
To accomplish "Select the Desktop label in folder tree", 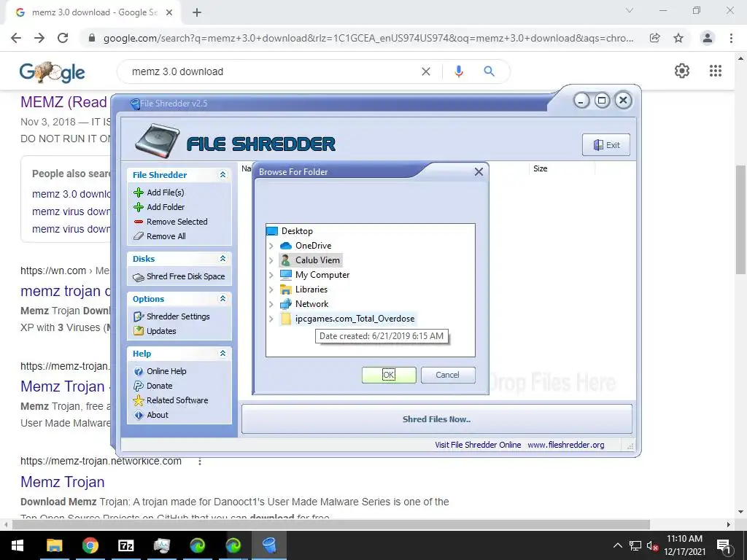I will tap(297, 231).
